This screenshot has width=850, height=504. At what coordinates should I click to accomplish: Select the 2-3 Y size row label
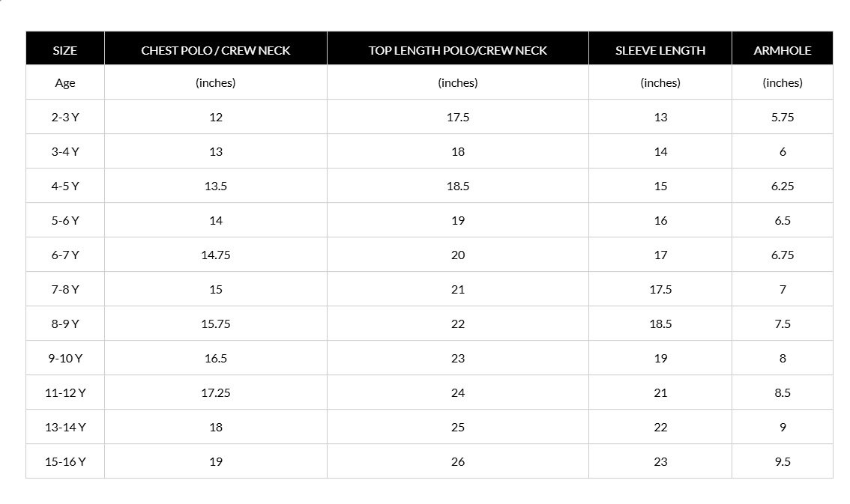click(65, 117)
